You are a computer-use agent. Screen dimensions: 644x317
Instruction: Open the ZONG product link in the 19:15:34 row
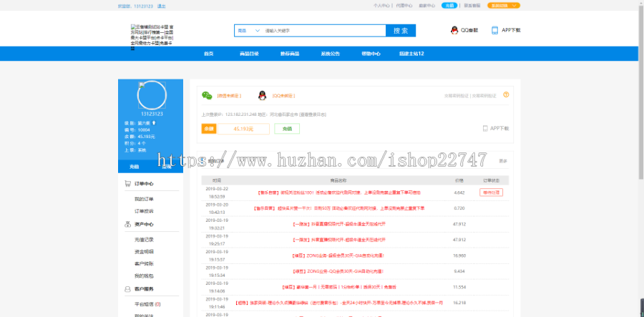(339, 271)
